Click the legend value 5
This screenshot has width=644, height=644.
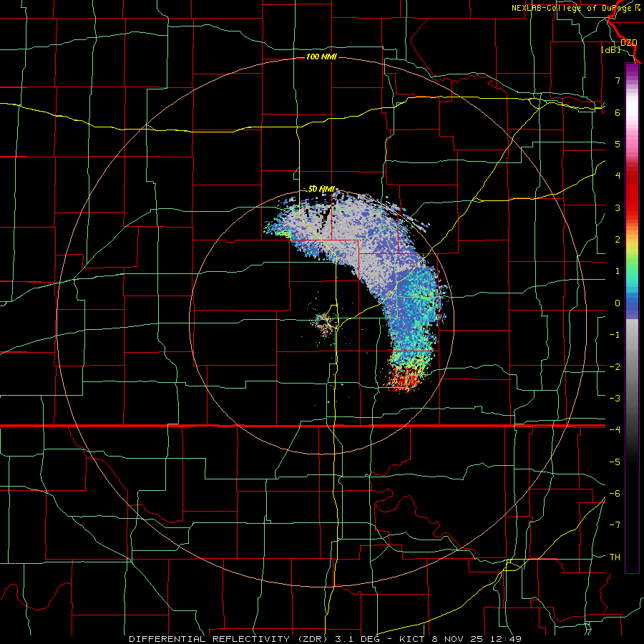pyautogui.click(x=618, y=144)
